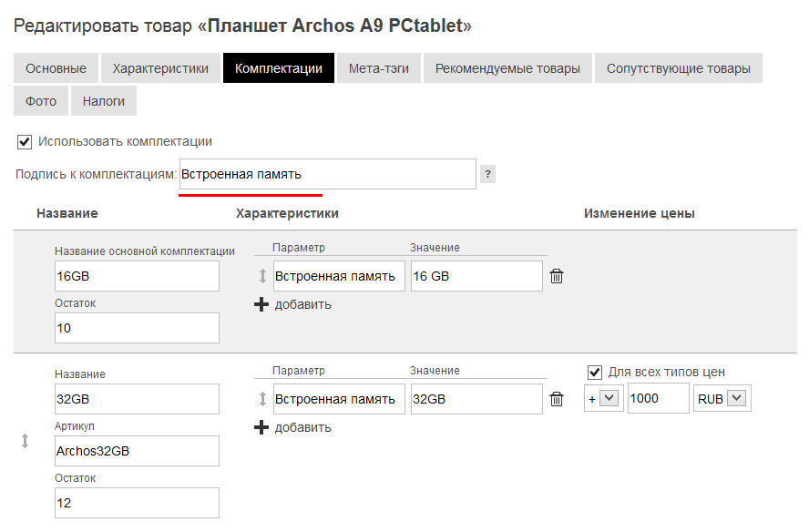Open the RUB currency dropdown

click(x=722, y=398)
